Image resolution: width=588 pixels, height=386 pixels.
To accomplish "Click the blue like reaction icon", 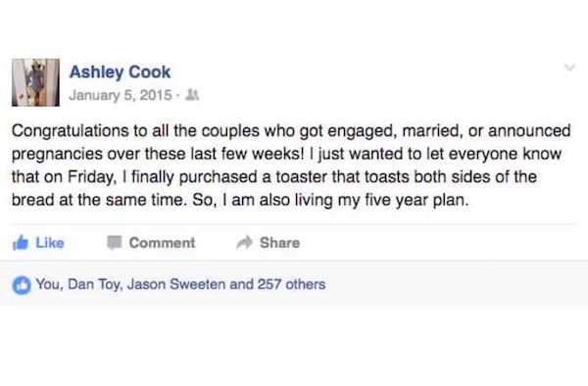I will (x=22, y=285).
